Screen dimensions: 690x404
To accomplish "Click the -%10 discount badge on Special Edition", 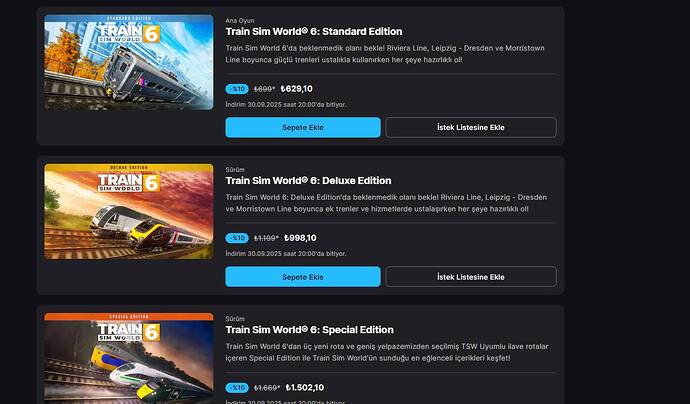I will (237, 388).
